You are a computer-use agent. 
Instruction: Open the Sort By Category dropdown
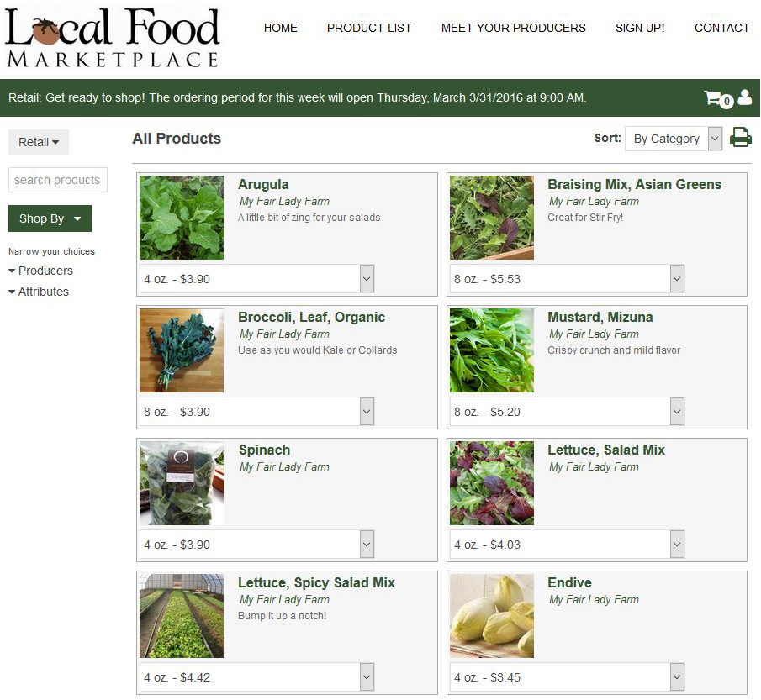674,139
